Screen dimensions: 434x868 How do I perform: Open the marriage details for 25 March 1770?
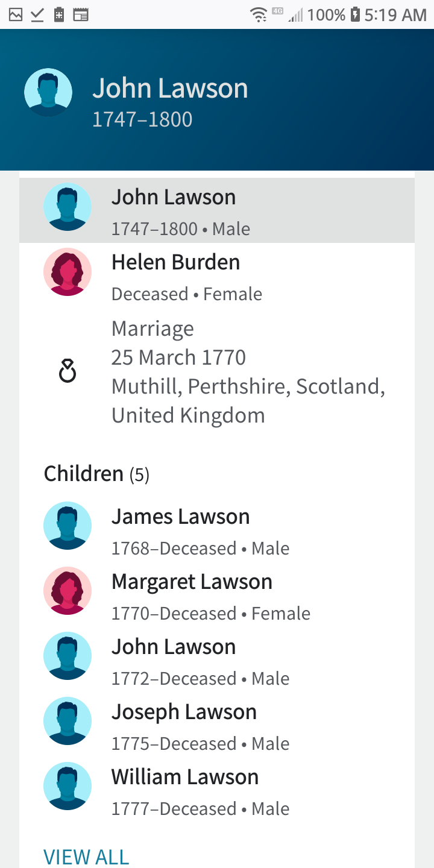click(x=247, y=372)
